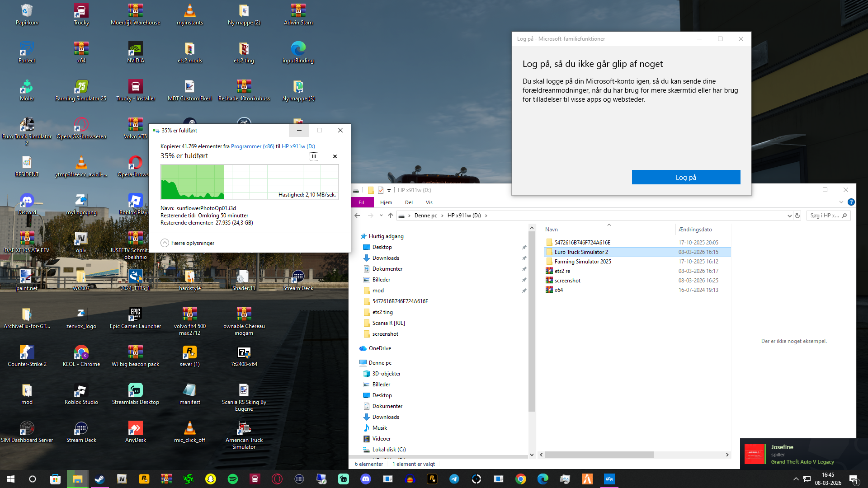The height and width of the screenshot is (488, 868).
Task: Click the file copy progress graph
Action: click(250, 182)
